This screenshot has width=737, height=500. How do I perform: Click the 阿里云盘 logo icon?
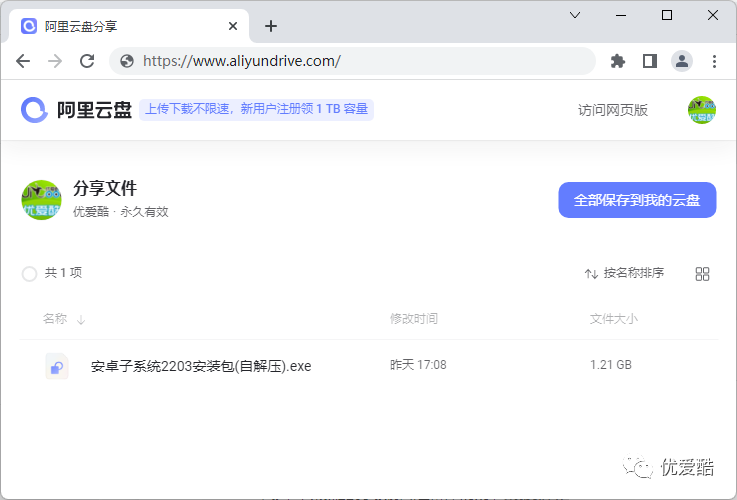34,110
